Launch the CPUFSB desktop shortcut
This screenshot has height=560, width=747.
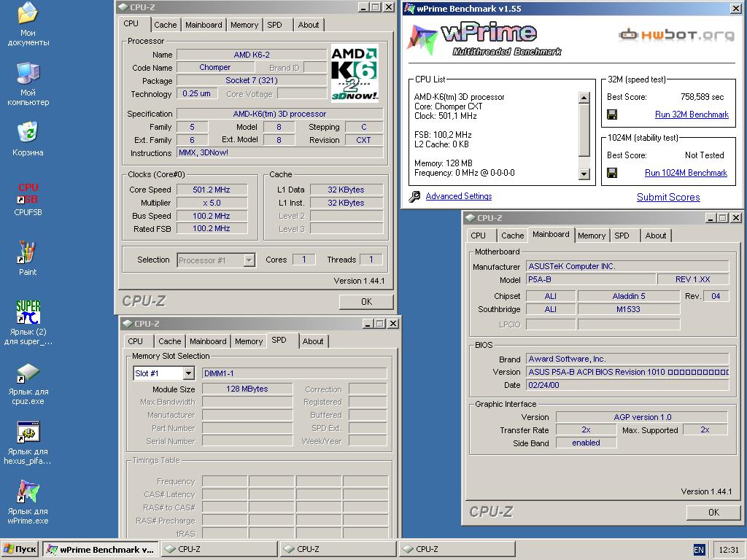(28, 192)
